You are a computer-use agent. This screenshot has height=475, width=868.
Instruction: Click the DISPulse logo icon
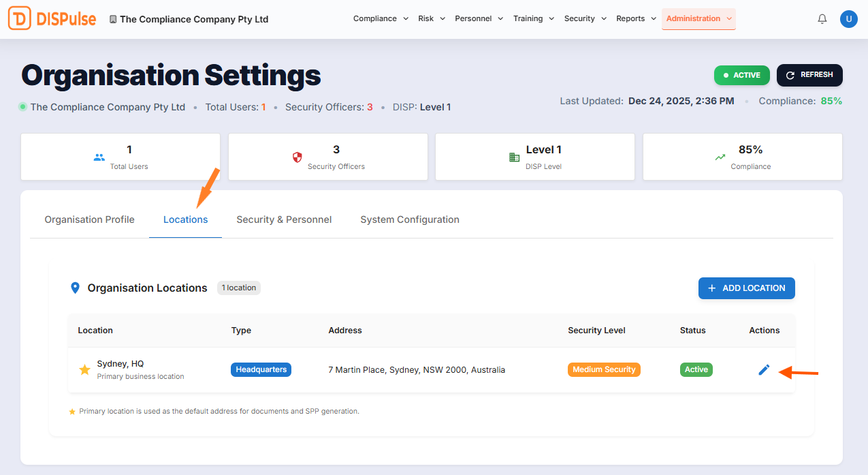tap(20, 19)
